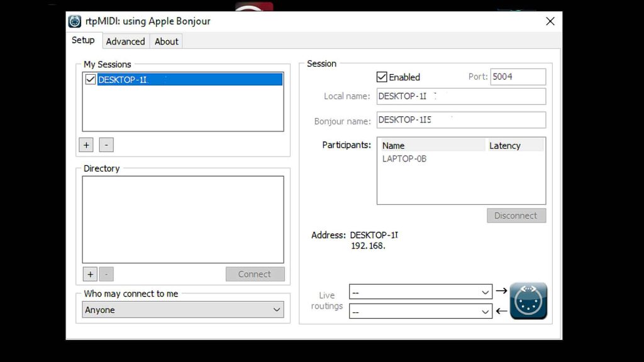
Task: Click the rtpMIDI app icon in title bar
Action: (75, 21)
